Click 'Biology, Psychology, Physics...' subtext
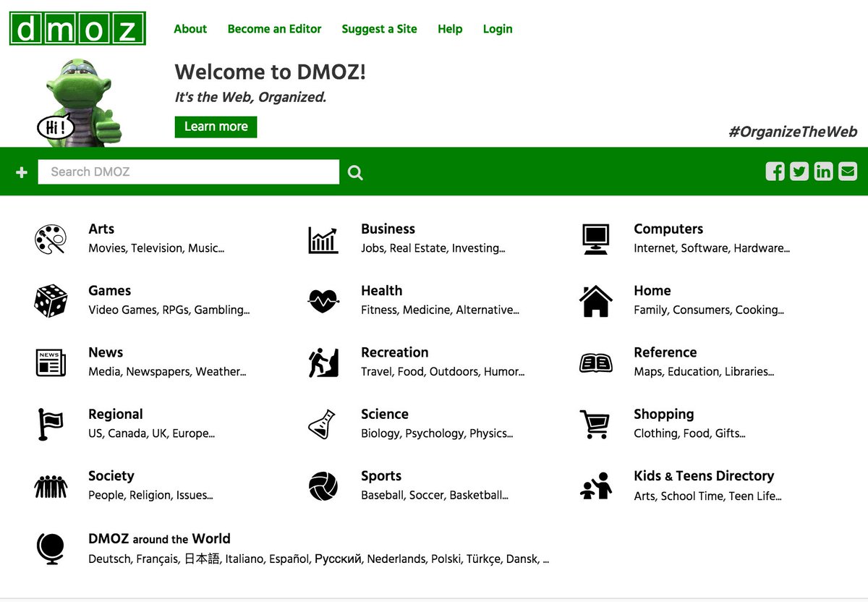 point(437,433)
